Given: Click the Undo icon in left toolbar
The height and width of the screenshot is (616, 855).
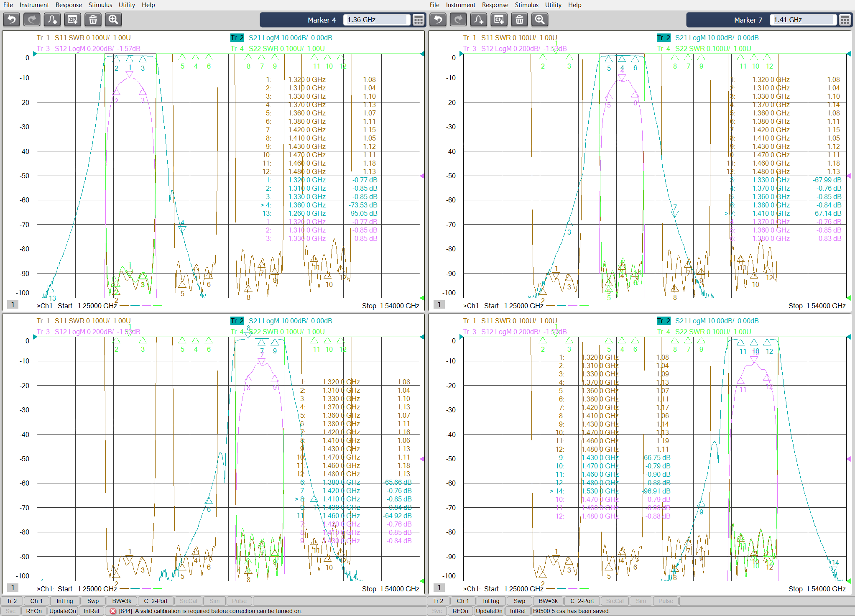Looking at the screenshot, I should [x=12, y=20].
